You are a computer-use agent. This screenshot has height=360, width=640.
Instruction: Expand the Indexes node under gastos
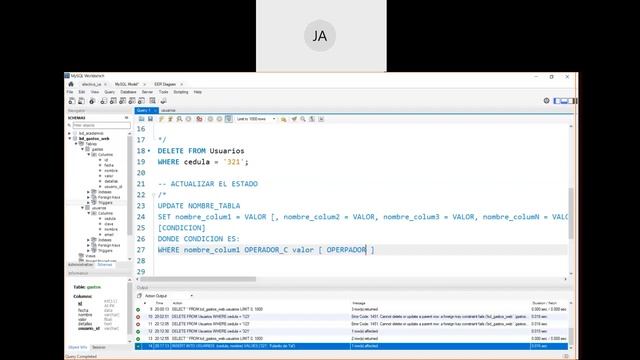[89, 192]
